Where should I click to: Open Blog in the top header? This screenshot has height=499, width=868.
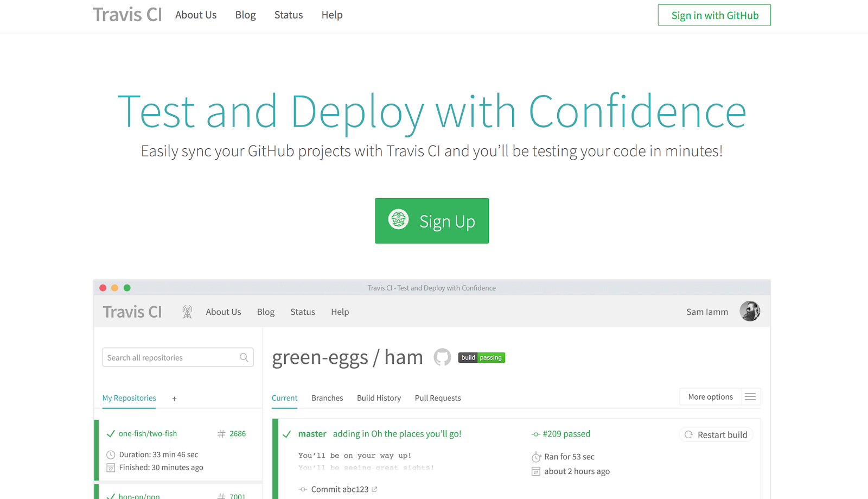pyautogui.click(x=245, y=15)
